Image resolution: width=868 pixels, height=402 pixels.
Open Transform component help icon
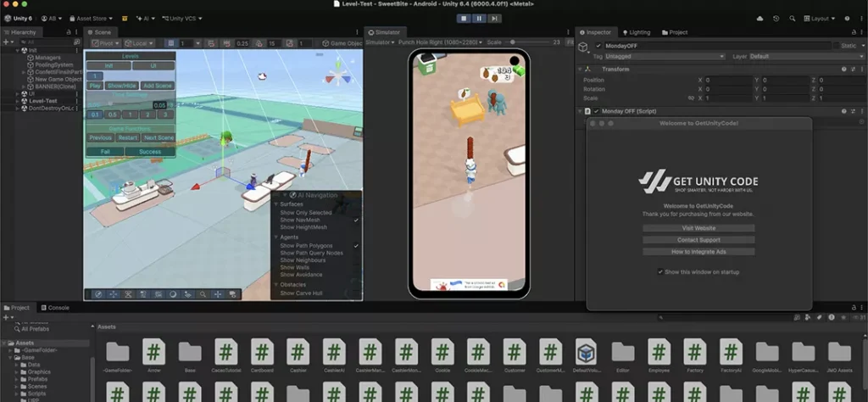[843, 70]
